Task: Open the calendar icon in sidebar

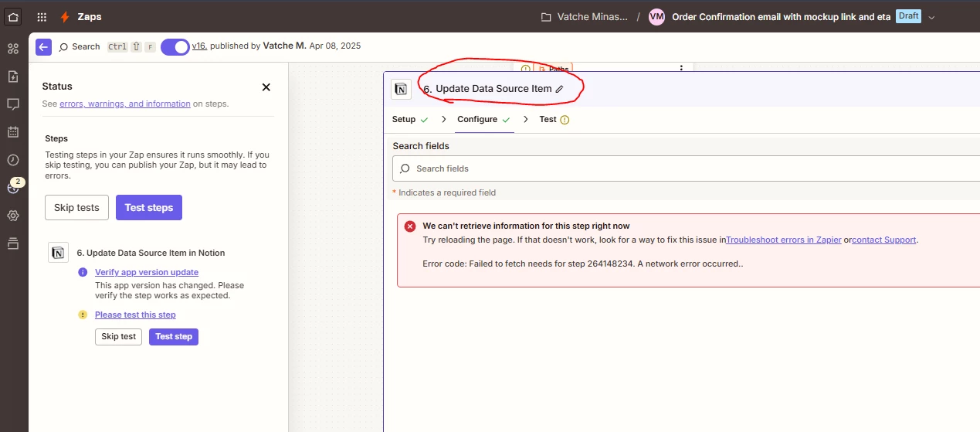Action: coord(13,132)
